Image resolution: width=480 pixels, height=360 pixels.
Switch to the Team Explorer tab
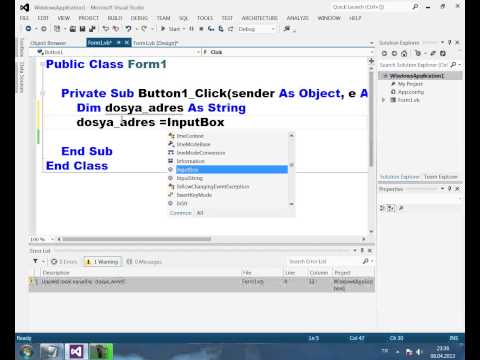click(441, 177)
